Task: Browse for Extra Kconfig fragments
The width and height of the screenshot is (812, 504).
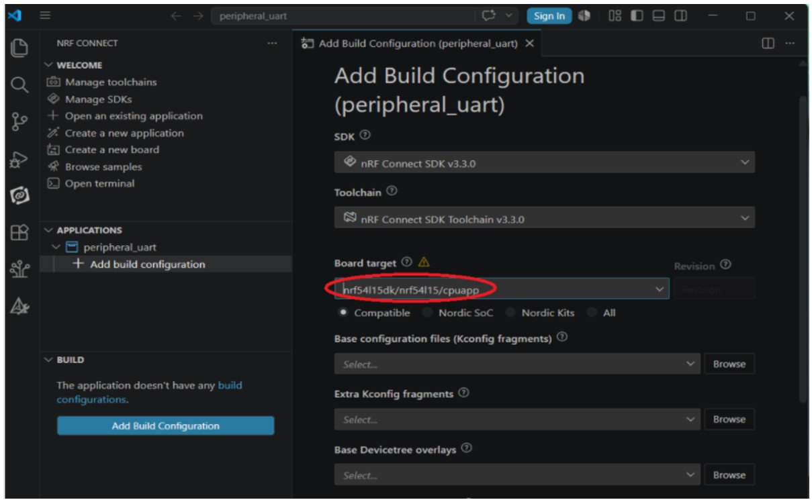Action: 729,419
